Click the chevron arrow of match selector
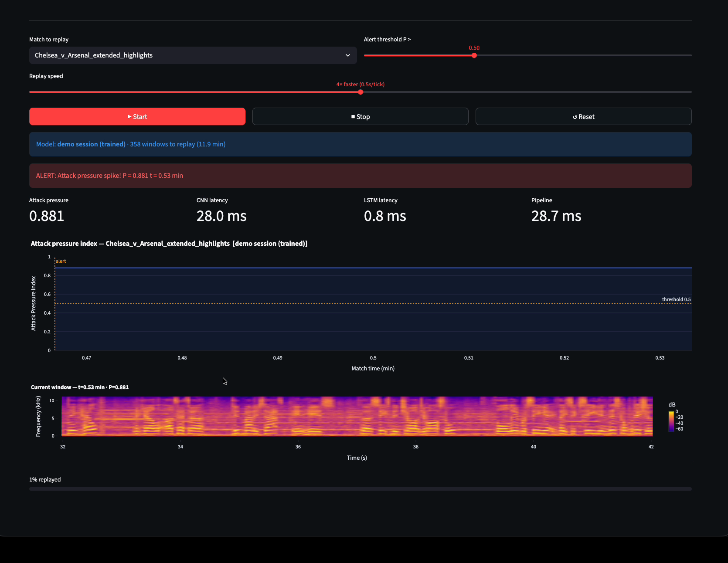This screenshot has height=563, width=728. coord(347,55)
